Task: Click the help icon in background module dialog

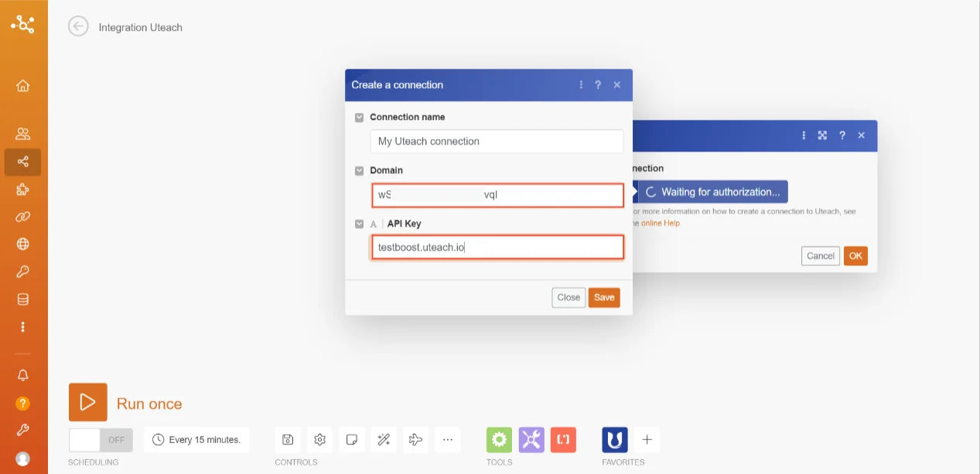Action: (842, 135)
